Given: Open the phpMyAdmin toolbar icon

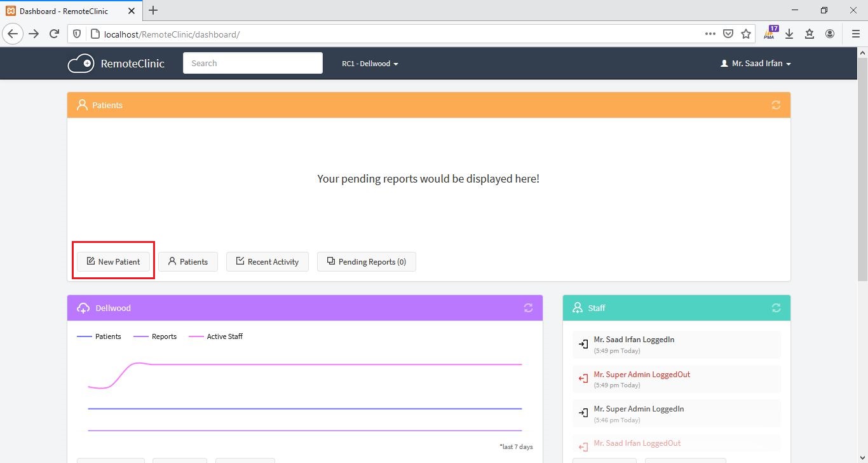Looking at the screenshot, I should point(769,33).
